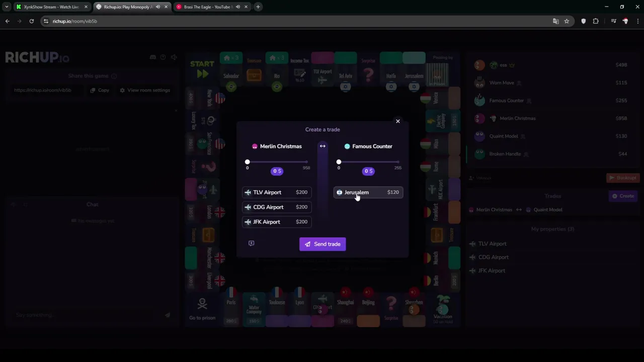The width and height of the screenshot is (644, 362).
Task: Select Famous Counter in the player list
Action: [x=551, y=101]
